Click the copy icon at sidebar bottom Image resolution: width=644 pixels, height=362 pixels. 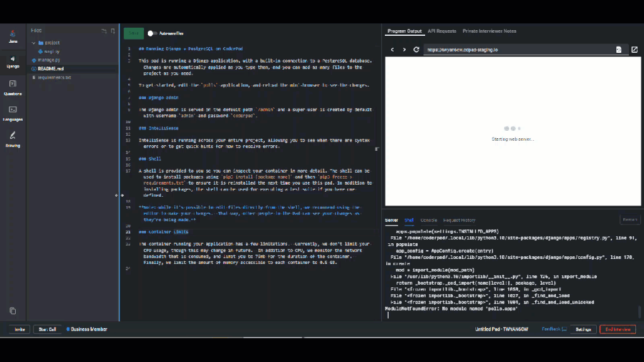[13, 310]
